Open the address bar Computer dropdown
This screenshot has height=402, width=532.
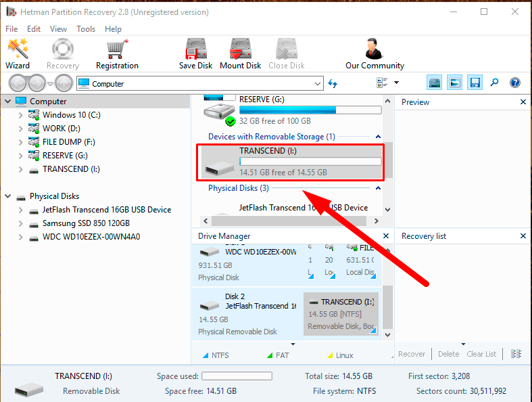(x=318, y=84)
